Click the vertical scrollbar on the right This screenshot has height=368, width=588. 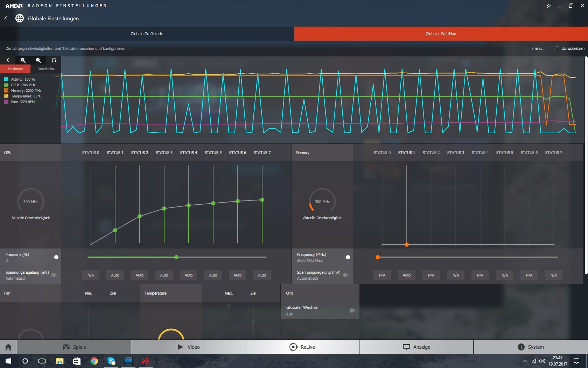586,165
